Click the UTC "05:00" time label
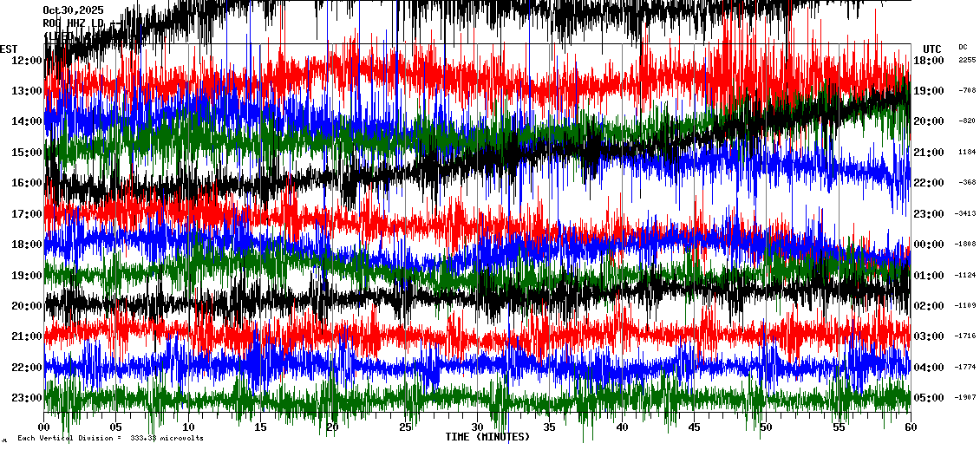The height and width of the screenshot is (450, 980). [929, 397]
